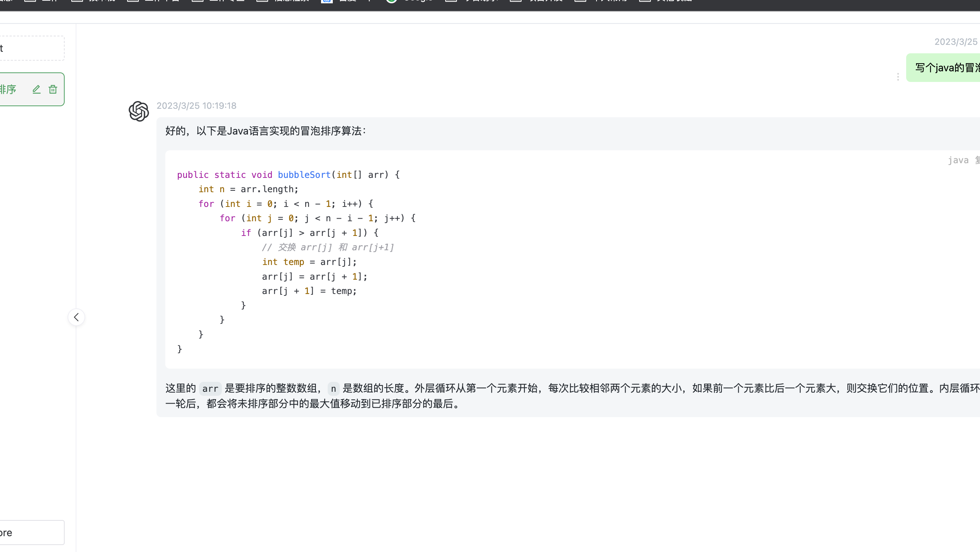Select the 排序 conversation in the sidebar
The height and width of the screenshot is (552, 980).
(32, 89)
